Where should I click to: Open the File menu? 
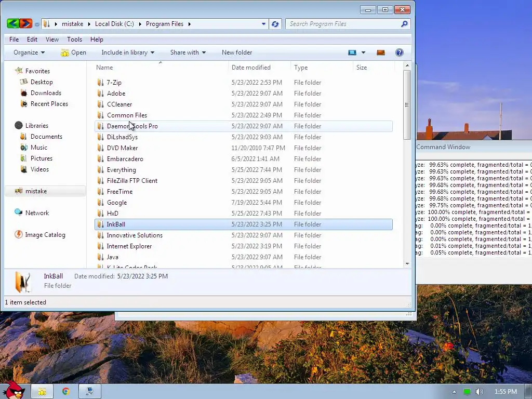point(14,39)
